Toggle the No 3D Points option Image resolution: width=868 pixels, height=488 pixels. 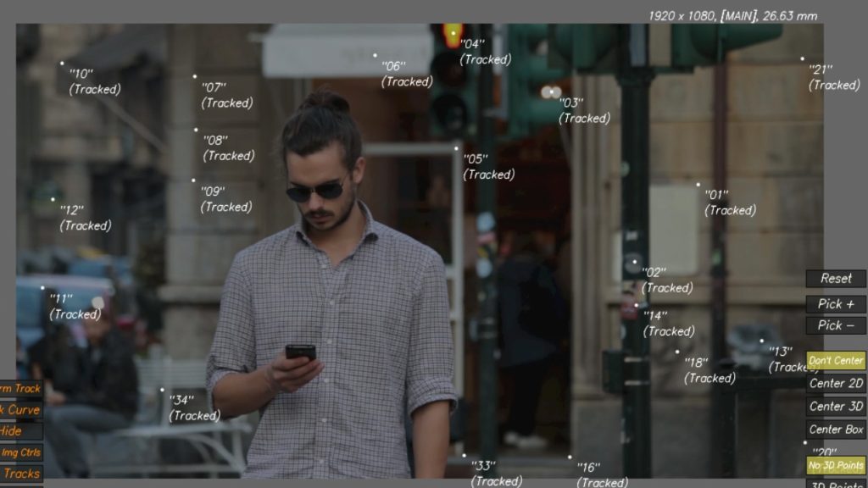[x=836, y=466]
